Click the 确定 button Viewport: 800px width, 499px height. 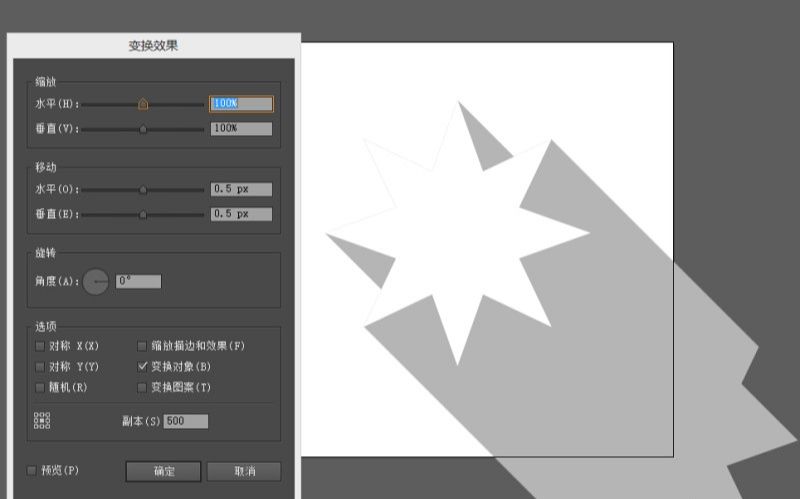pos(163,471)
